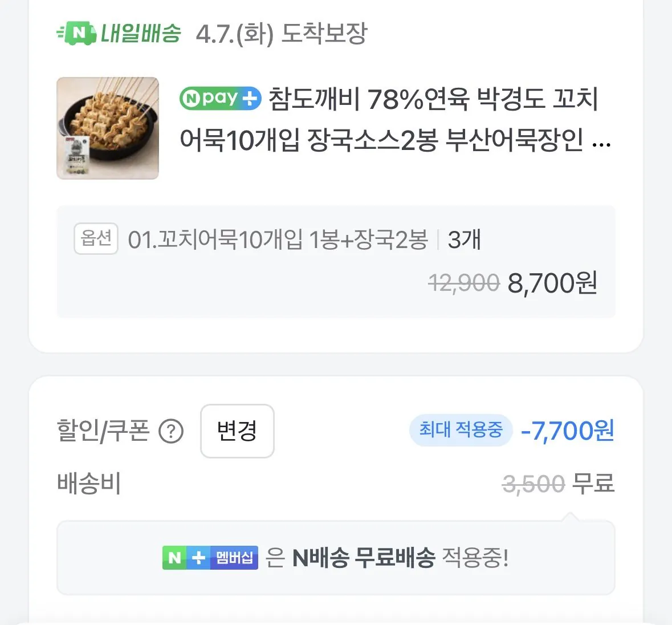Viewport: 672px width, 625px height.
Task: Open the 할인/쿠폰 help question mark icon
Action: (171, 432)
